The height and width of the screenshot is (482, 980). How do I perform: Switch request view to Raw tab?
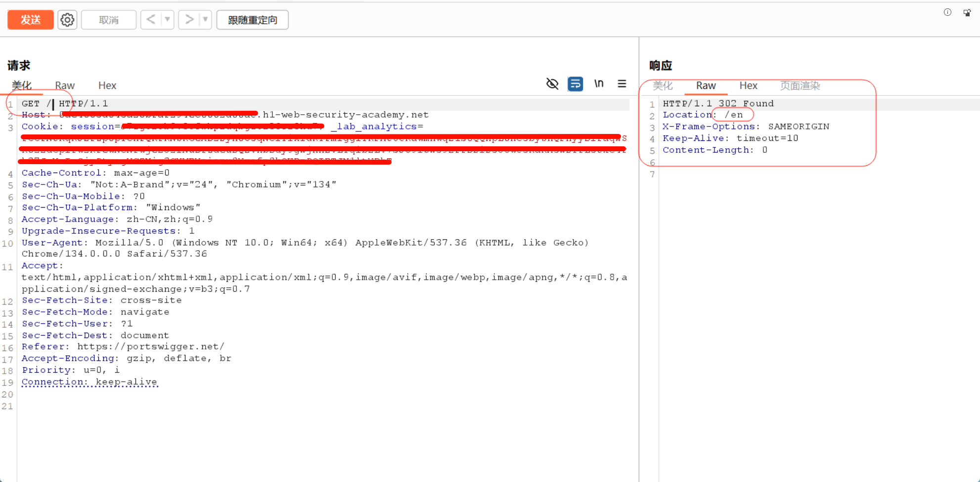(65, 86)
